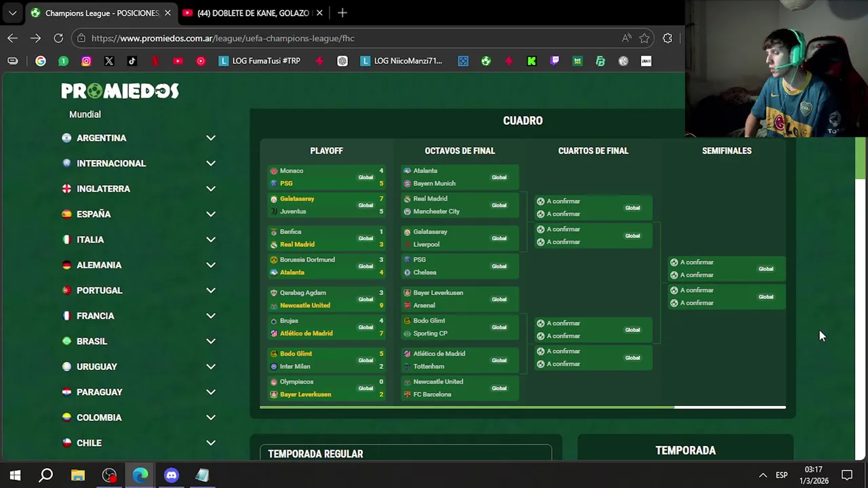Image resolution: width=868 pixels, height=488 pixels.
Task: Click the browser address bar URL
Action: point(223,38)
